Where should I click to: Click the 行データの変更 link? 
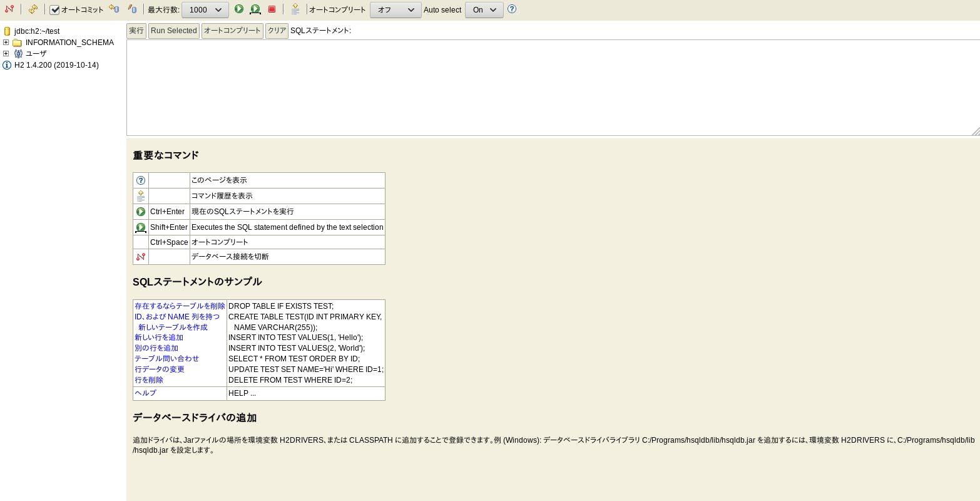pyautogui.click(x=160, y=369)
